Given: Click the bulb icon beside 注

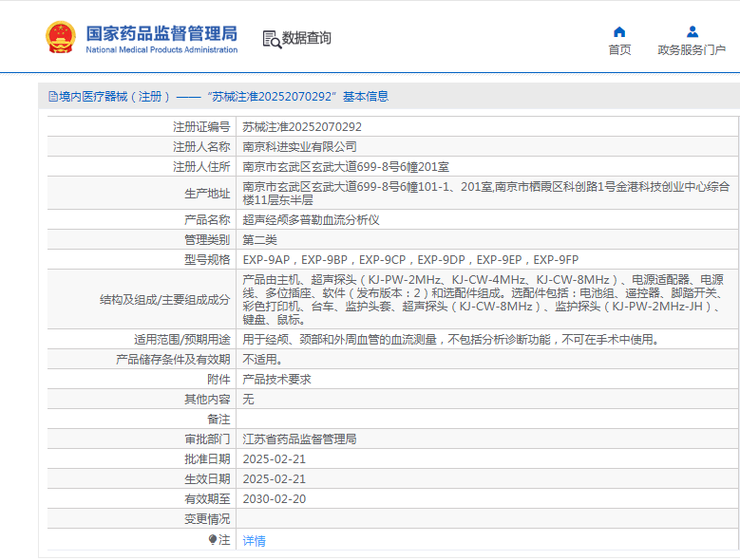Looking at the screenshot, I should point(213,539).
